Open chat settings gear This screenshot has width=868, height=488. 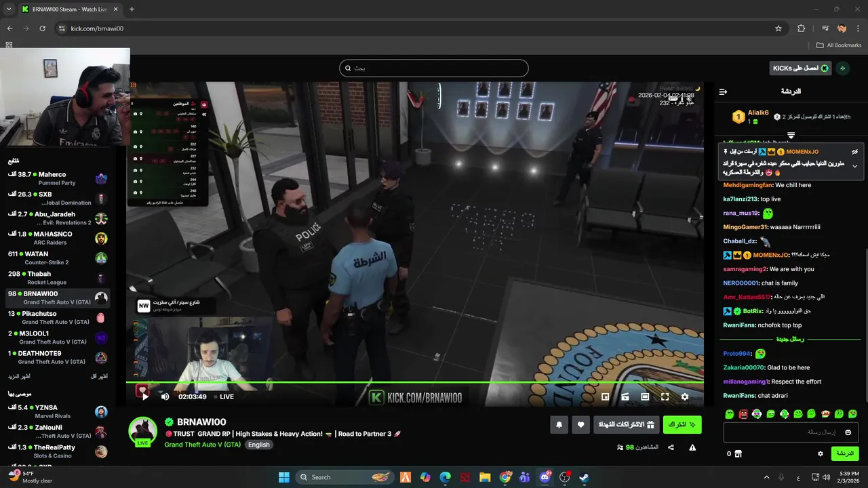820,453
